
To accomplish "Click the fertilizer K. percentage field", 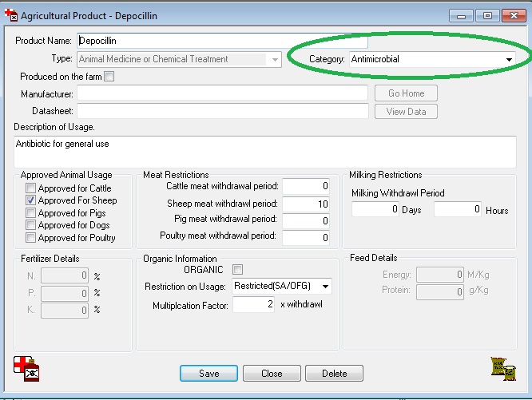I will click(x=65, y=310).
